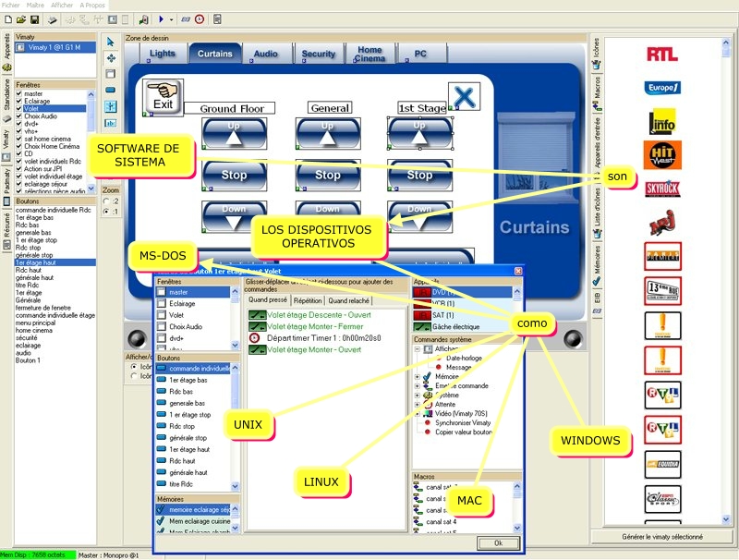Choose the Hit West radio logo
This screenshot has height=560, width=739.
point(662,154)
